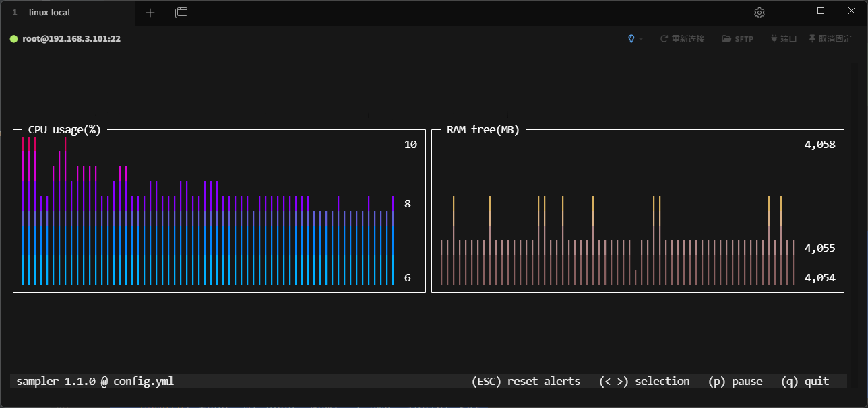
Task: Click the (p) pause hint
Action: [x=735, y=382]
